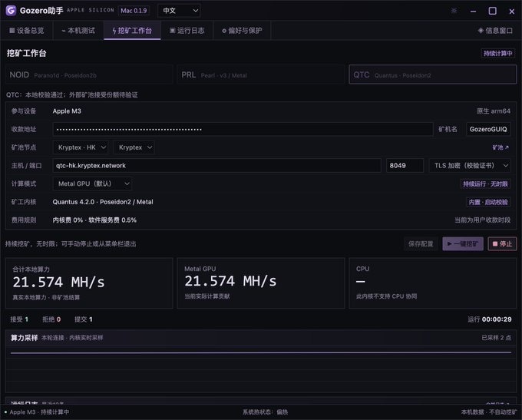522x420 pixels.
Task: Click the 拒绝 0 counter
Action: pos(51,319)
